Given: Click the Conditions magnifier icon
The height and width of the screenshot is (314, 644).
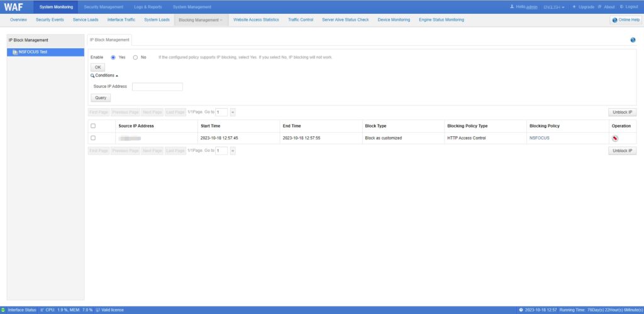Looking at the screenshot, I should click(x=92, y=76).
